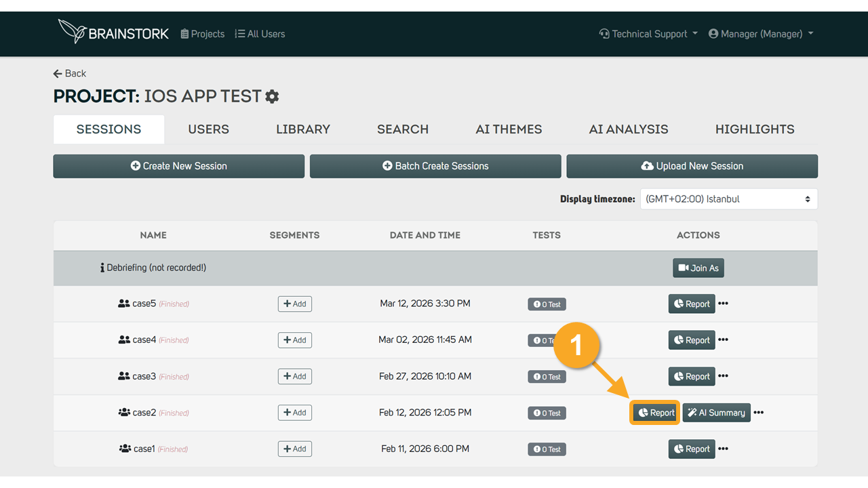This screenshot has width=868, height=488.
Task: Open the Display timezone dropdown
Action: click(x=729, y=199)
